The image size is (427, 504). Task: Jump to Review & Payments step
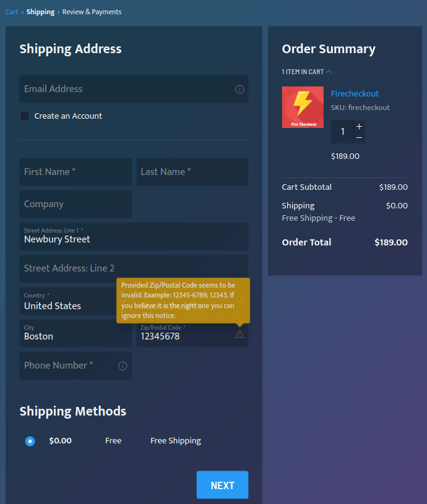pos(92,12)
